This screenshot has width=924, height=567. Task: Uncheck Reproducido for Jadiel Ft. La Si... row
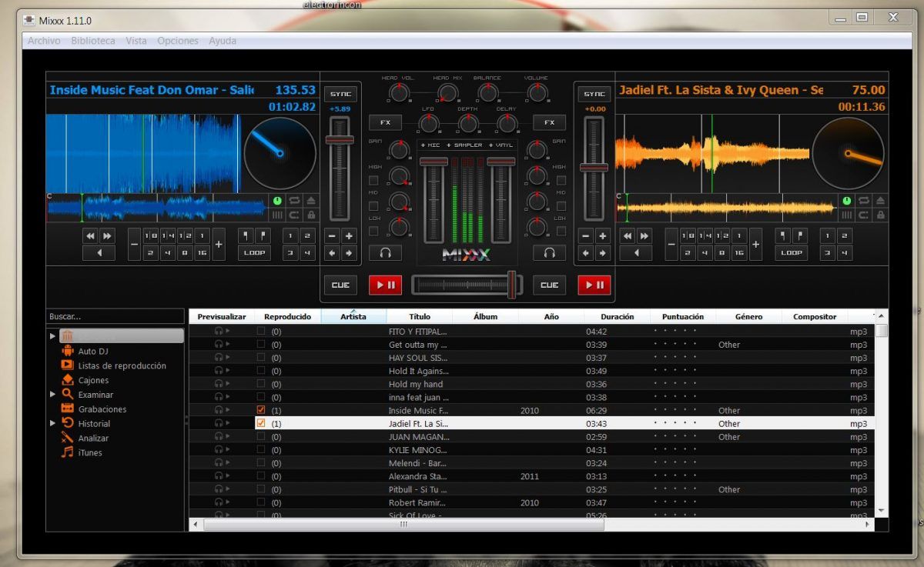coord(261,423)
